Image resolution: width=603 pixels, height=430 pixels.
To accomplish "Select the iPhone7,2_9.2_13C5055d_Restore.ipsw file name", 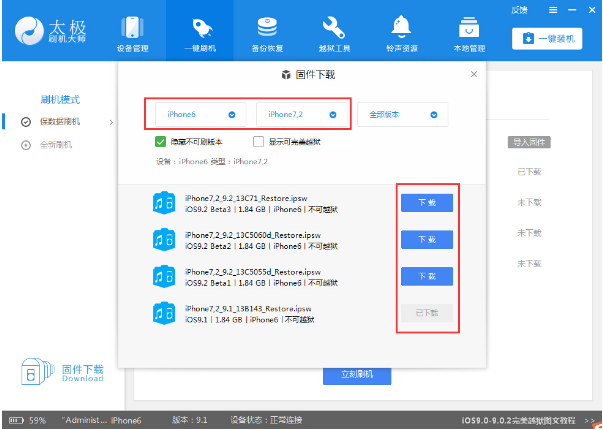I will click(x=253, y=272).
